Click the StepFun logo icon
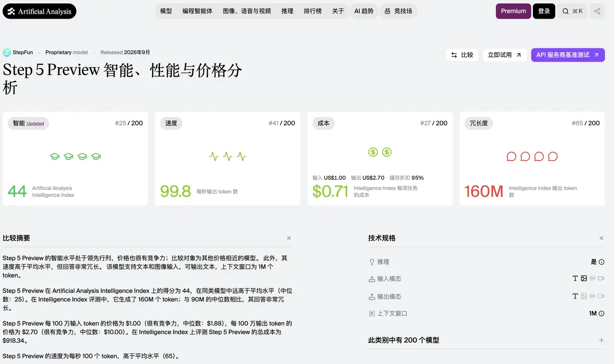Image resolution: width=614 pixels, height=364 pixels. point(7,52)
